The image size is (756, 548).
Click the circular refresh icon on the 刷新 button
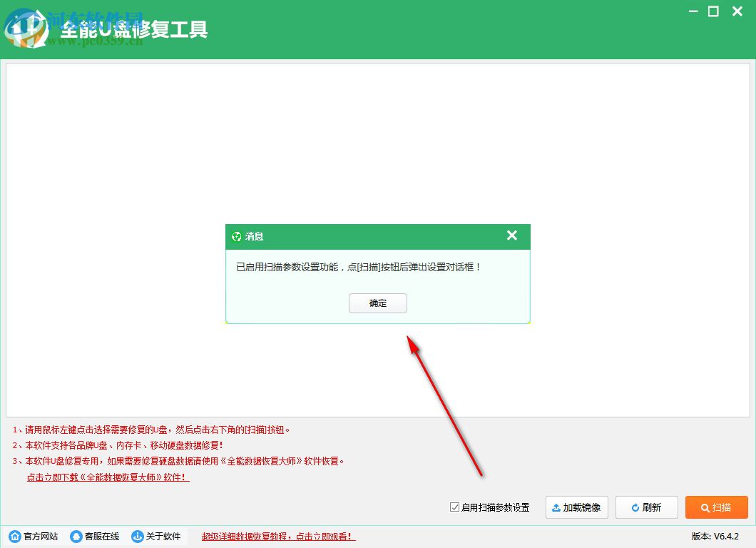tap(634, 507)
